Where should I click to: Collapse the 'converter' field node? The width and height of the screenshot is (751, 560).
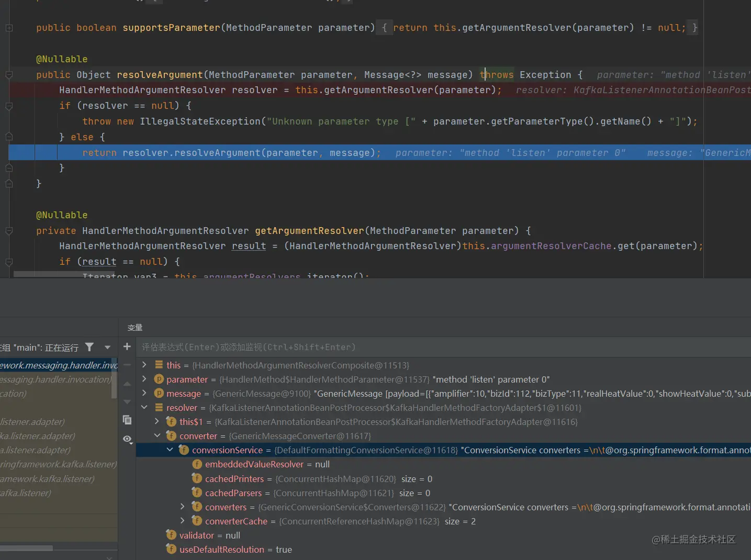tap(157, 435)
